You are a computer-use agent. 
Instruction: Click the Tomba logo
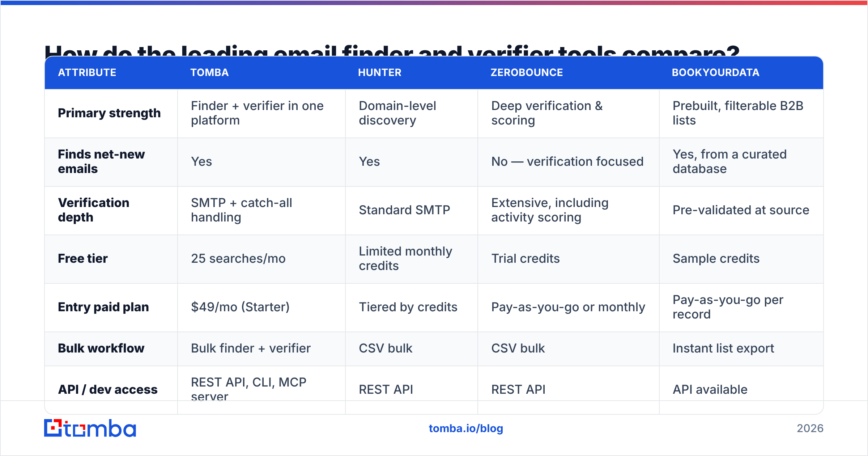coord(90,428)
